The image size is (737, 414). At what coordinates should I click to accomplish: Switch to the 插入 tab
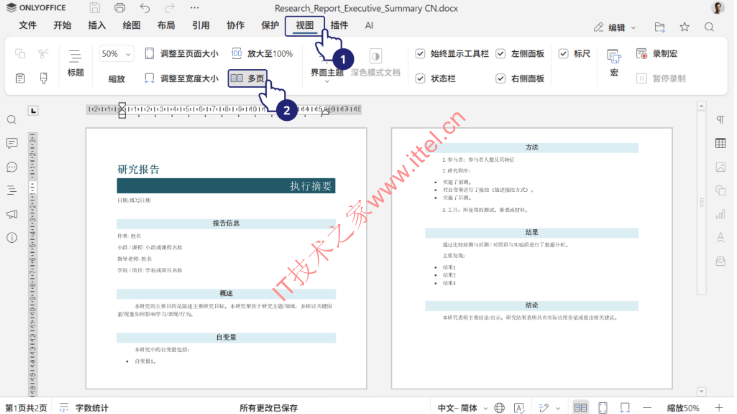coord(97,25)
